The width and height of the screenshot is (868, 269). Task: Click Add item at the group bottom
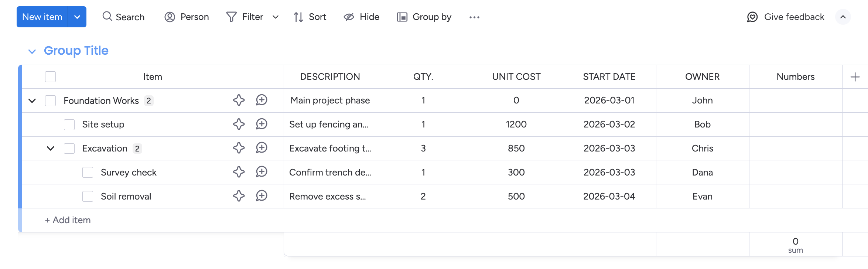pyautogui.click(x=68, y=220)
